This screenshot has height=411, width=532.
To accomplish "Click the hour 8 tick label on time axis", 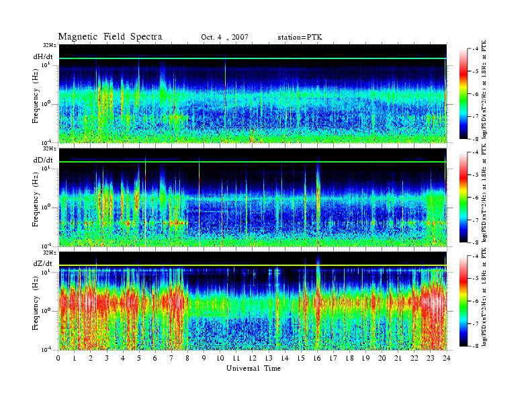I will point(187,358).
